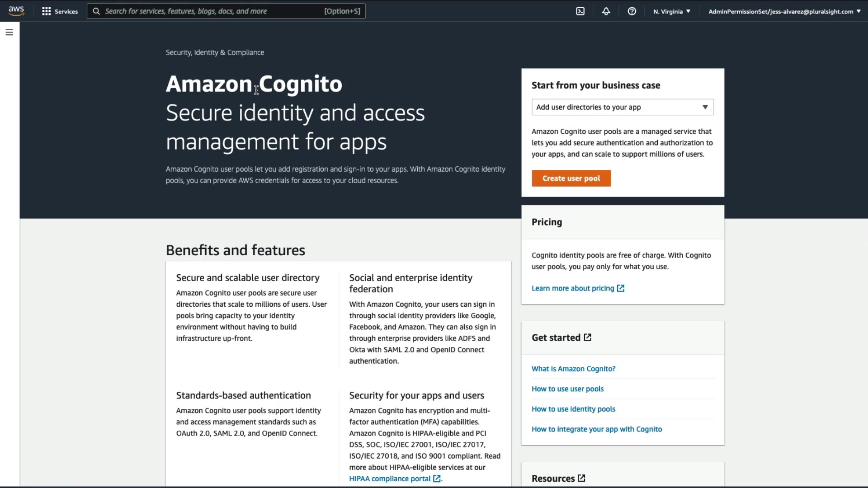
Task: Open the help question mark menu
Action: click(x=632, y=11)
